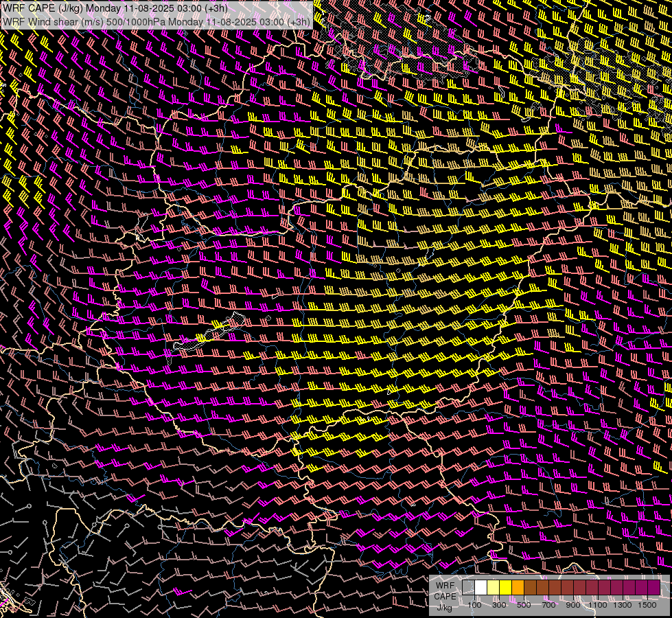Click the '900' legend label

click(x=573, y=605)
